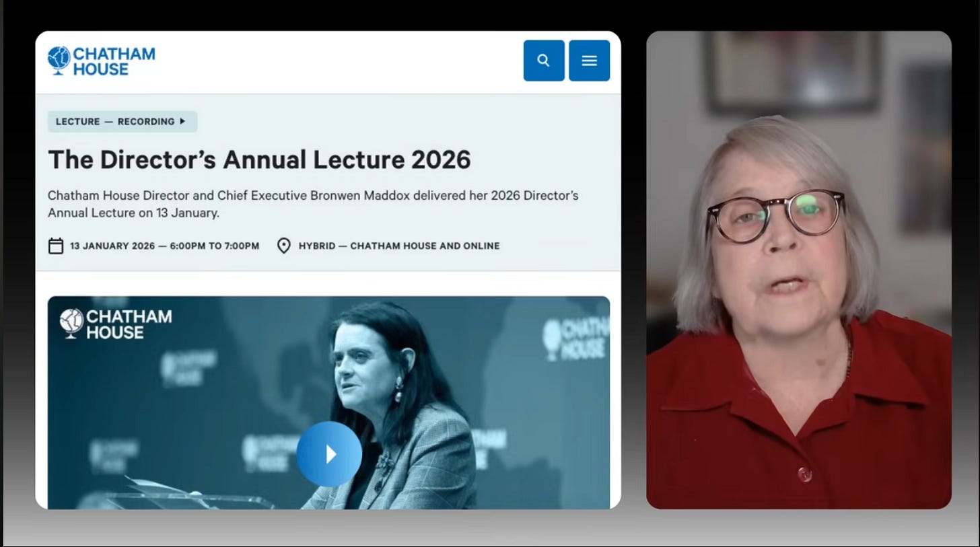The height and width of the screenshot is (547, 980).
Task: Click the description mentioning Bronwen Maddox
Action: coord(313,204)
